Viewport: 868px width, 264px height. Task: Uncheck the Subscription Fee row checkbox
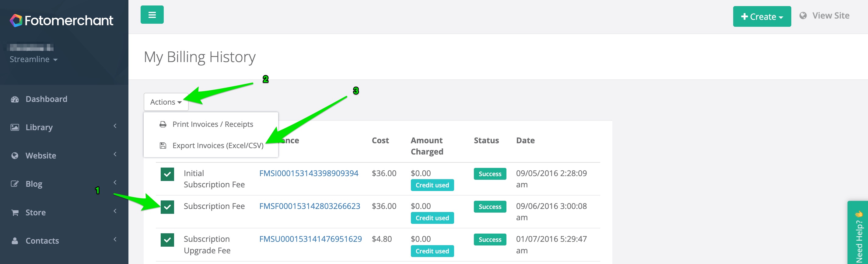[x=167, y=207]
